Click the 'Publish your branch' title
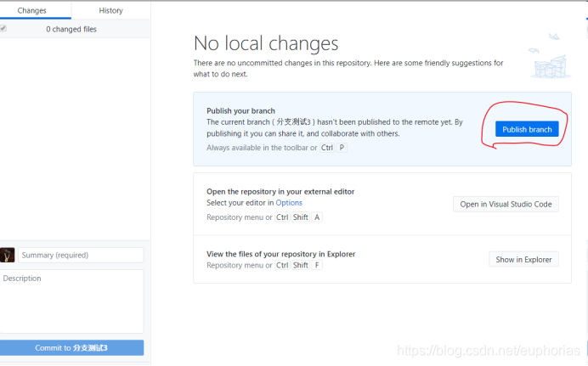Viewport: 588px width, 366px height. pyautogui.click(x=240, y=111)
